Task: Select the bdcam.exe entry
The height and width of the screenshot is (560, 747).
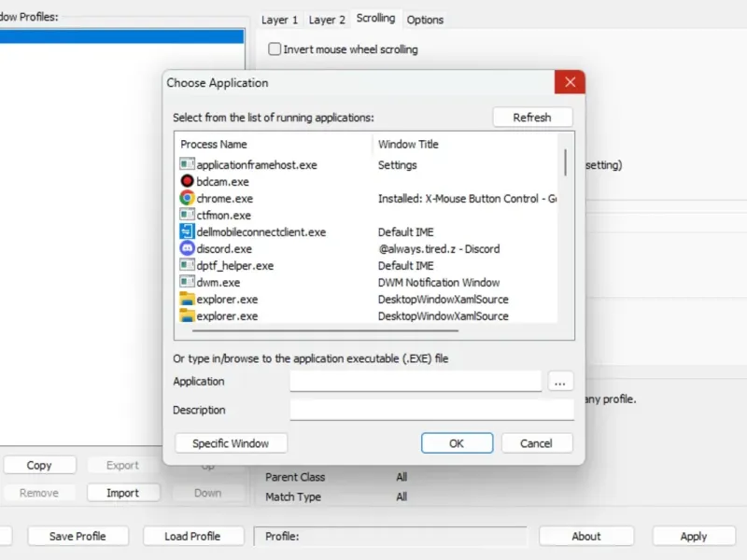Action: [x=222, y=181]
